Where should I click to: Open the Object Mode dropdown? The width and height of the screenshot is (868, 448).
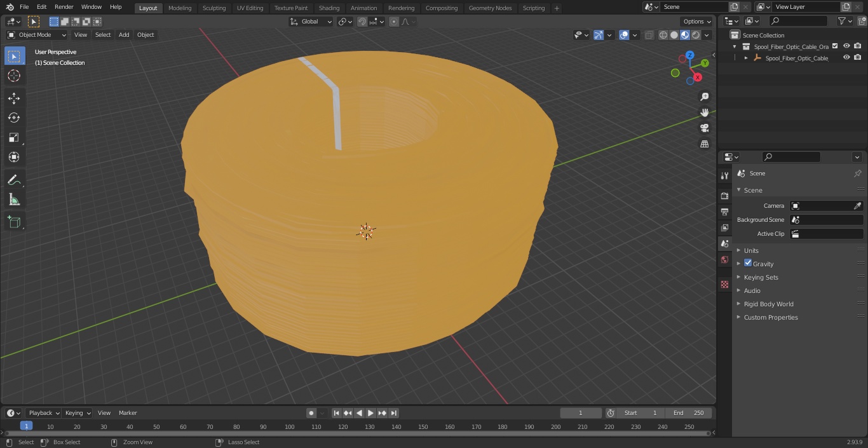pyautogui.click(x=37, y=35)
